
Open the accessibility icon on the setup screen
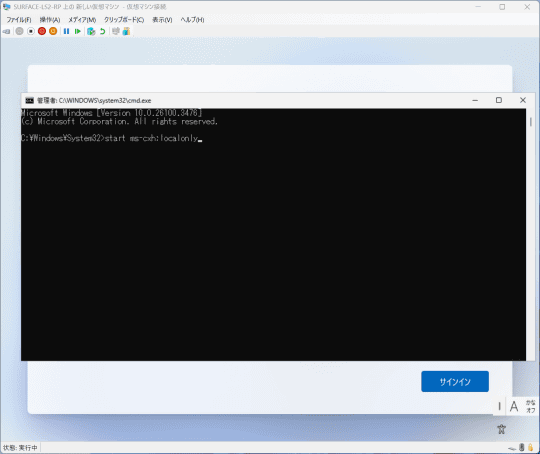pyautogui.click(x=501, y=429)
